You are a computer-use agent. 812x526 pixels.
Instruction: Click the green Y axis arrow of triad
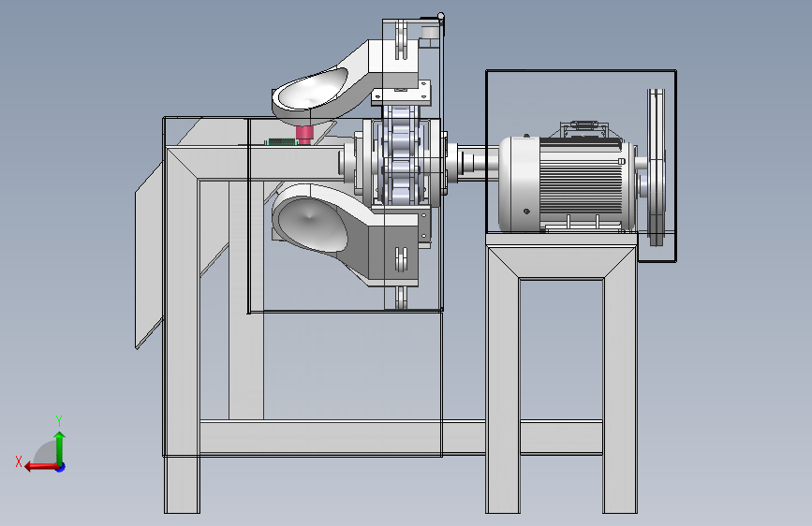pos(60,447)
